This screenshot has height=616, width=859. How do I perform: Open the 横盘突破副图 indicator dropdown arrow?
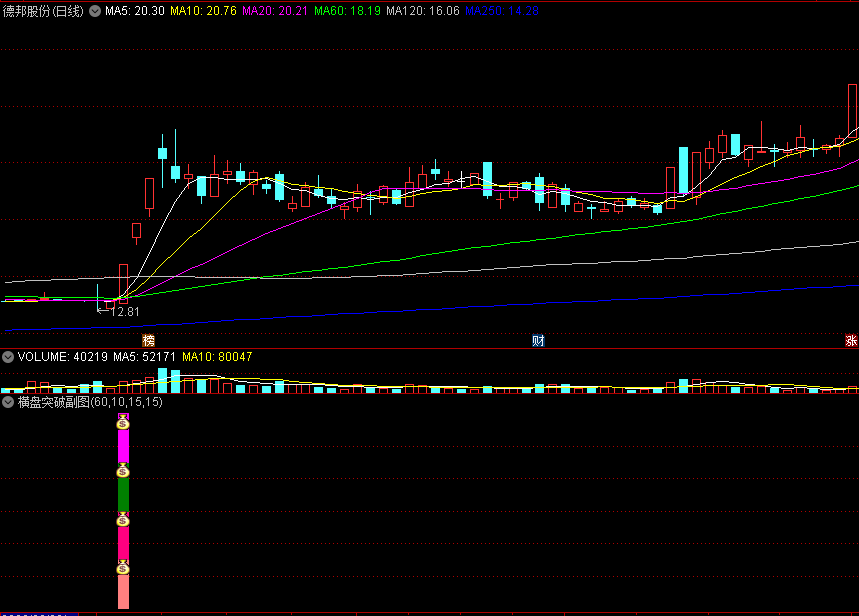coord(8,402)
